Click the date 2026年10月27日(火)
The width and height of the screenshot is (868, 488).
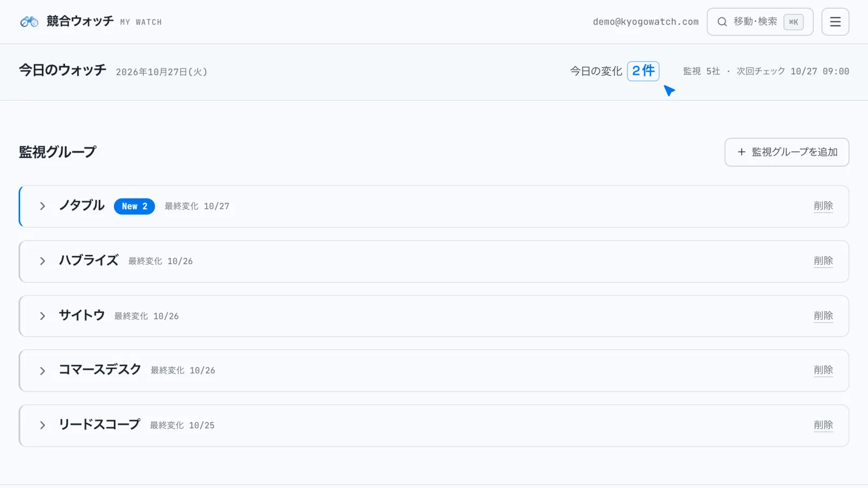click(x=162, y=72)
